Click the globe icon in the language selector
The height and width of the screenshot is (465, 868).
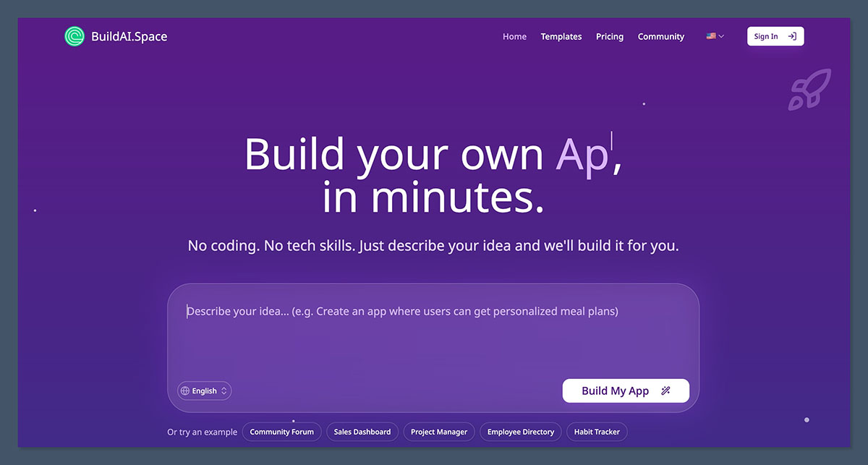pyautogui.click(x=186, y=391)
